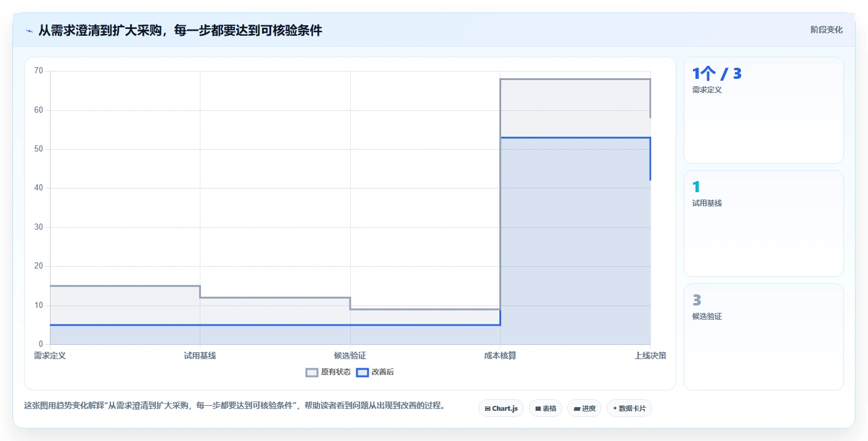This screenshot has height=441, width=868.
Task: Open the 候选验证 card showing 3
Action: (763, 337)
